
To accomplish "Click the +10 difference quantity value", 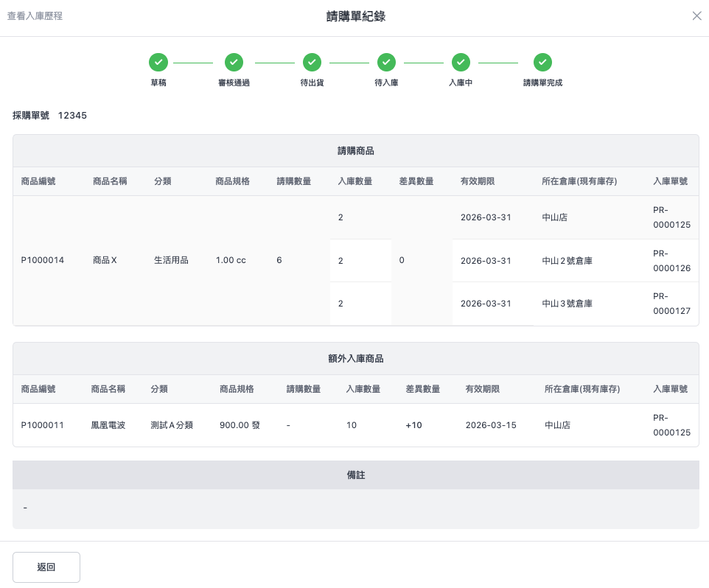I will click(x=413, y=425).
